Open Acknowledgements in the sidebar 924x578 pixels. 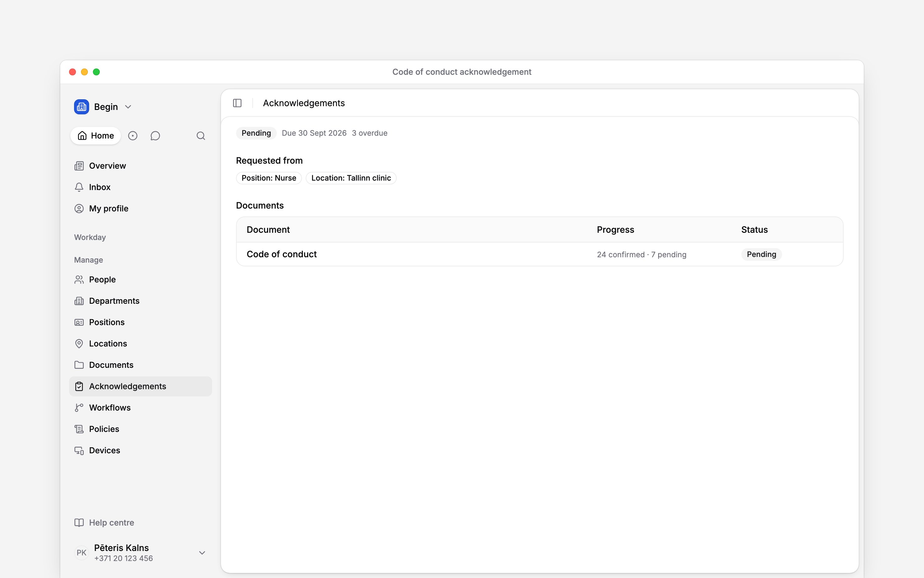point(141,386)
